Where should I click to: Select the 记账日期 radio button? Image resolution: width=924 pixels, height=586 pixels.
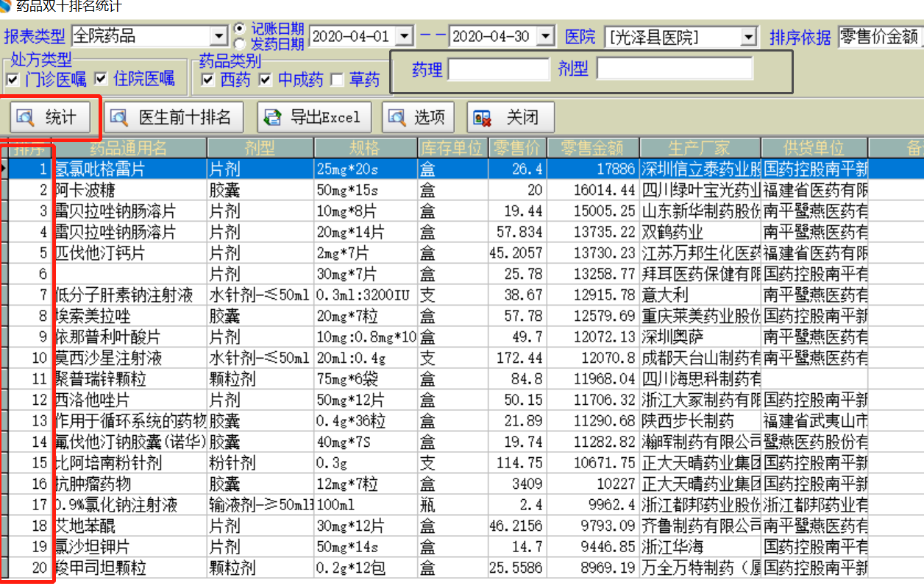240,29
